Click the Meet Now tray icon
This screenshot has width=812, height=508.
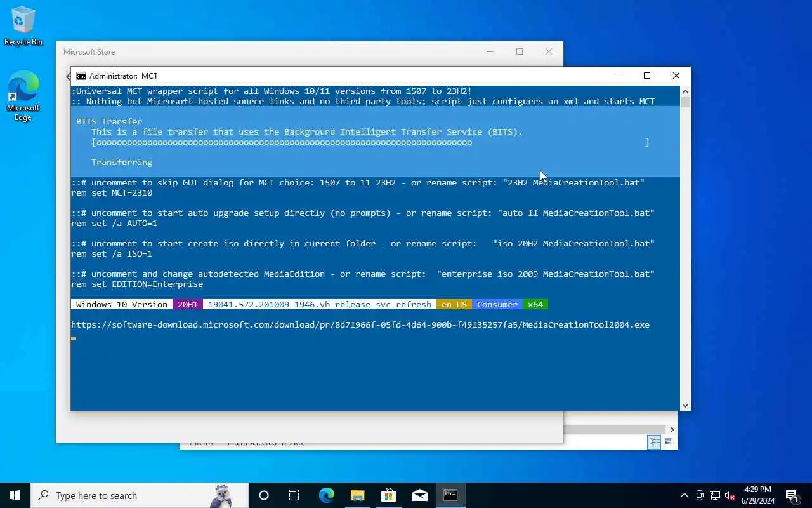click(x=700, y=495)
